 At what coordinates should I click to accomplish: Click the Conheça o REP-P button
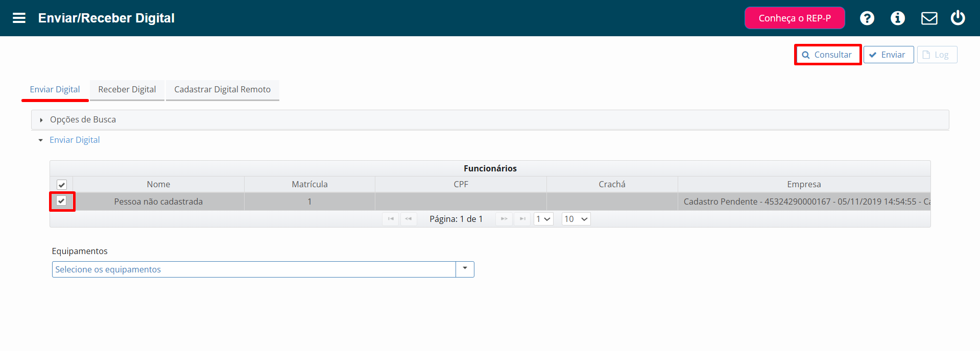[795, 18]
